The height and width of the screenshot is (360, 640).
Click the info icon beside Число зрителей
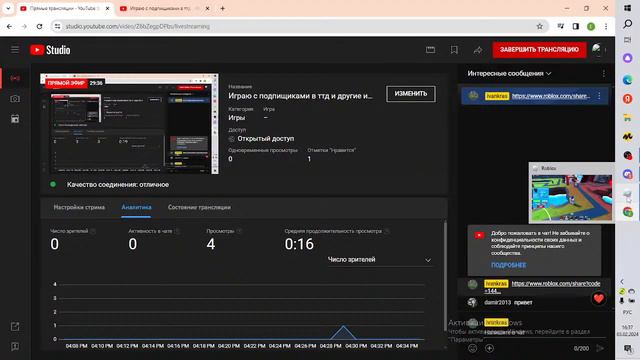click(x=93, y=231)
